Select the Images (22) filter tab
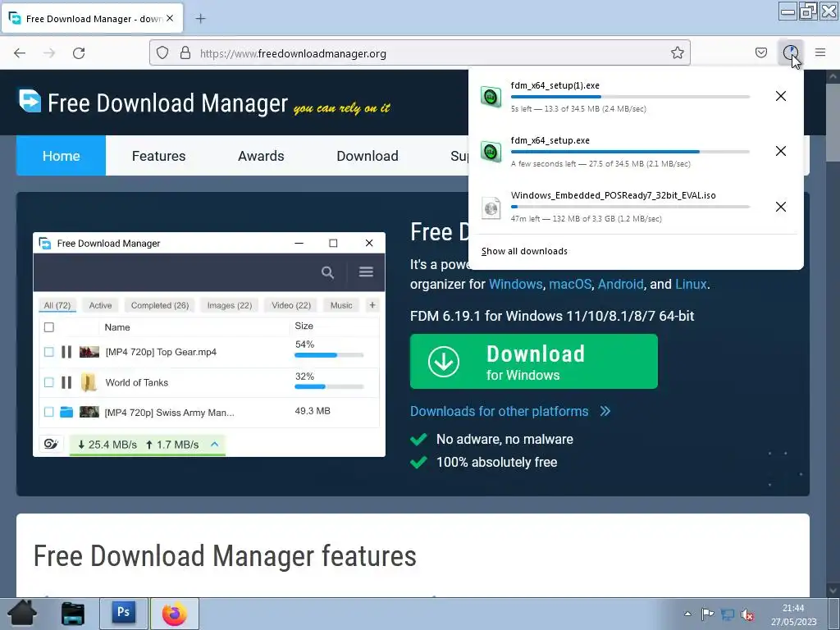The image size is (840, 630). 230,305
